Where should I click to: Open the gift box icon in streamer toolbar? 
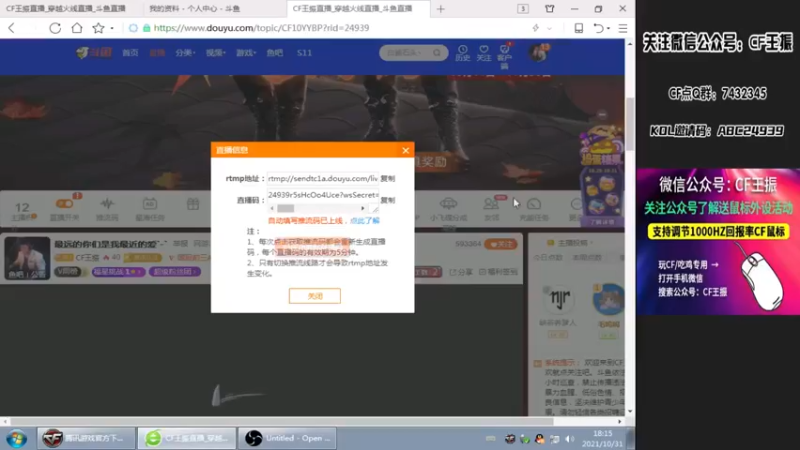pos(193,205)
